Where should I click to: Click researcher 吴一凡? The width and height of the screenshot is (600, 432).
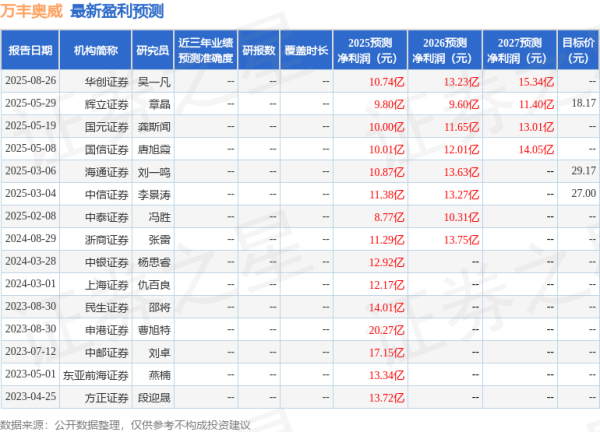154,82
